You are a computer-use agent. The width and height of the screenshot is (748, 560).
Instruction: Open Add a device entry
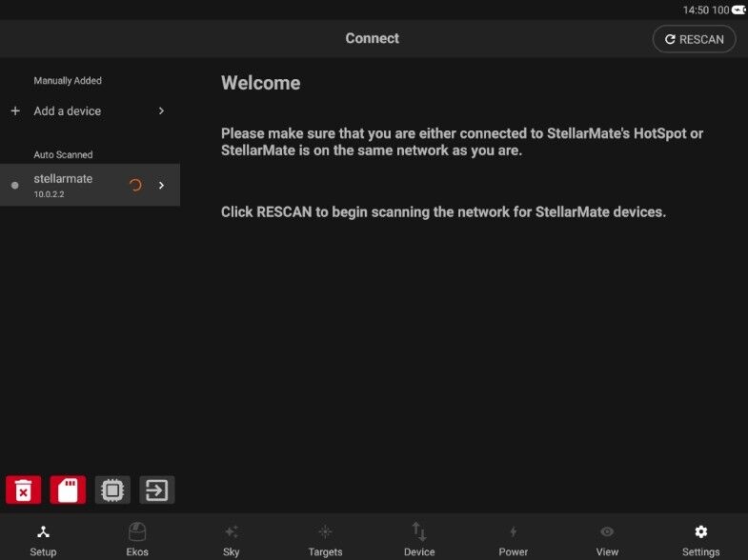[91, 111]
